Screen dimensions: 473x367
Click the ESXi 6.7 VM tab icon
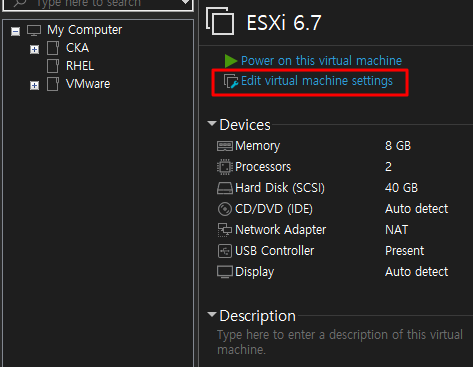[x=220, y=21]
